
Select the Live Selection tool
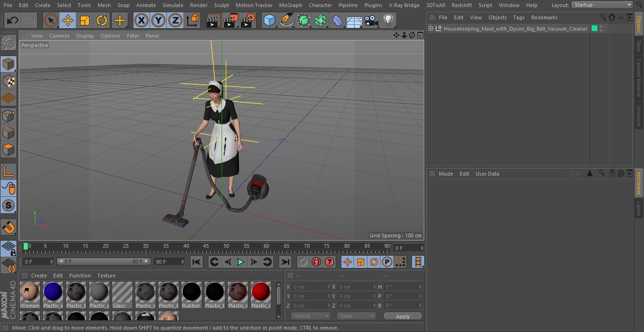51,20
